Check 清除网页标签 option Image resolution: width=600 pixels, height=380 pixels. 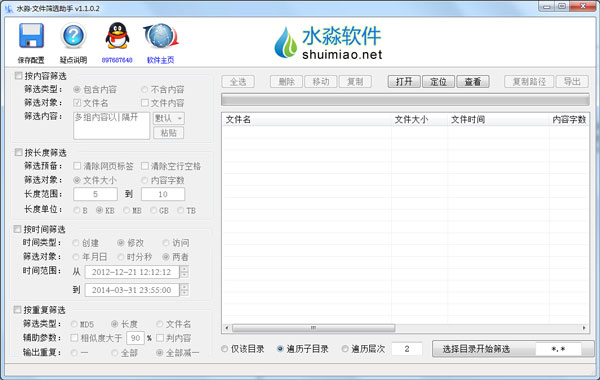(77, 166)
